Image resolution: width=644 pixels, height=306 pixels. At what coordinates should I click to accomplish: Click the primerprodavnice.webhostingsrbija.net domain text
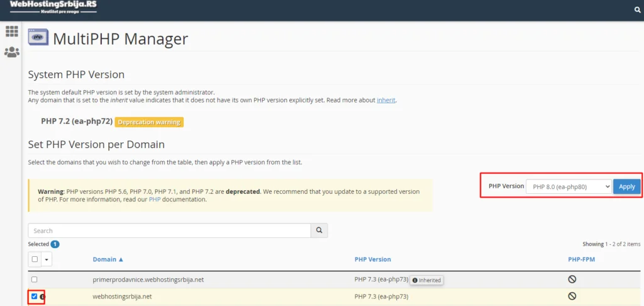pyautogui.click(x=148, y=280)
